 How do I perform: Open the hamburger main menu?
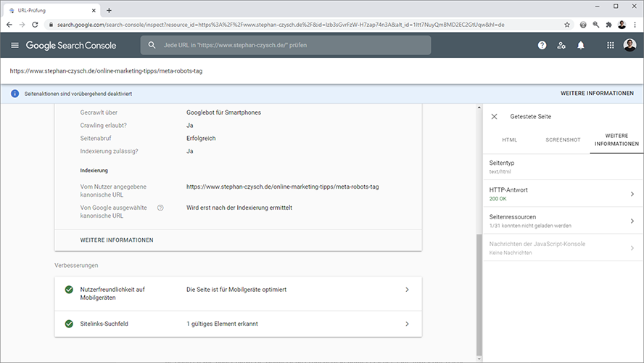point(15,45)
